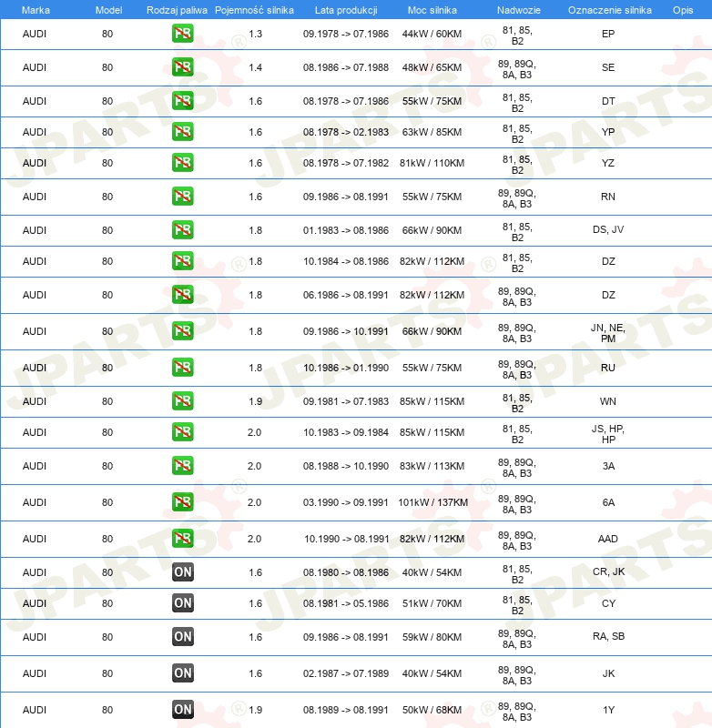The height and width of the screenshot is (728, 712).
Task: Click the power value 50kW / 68KM
Action: [x=432, y=710]
